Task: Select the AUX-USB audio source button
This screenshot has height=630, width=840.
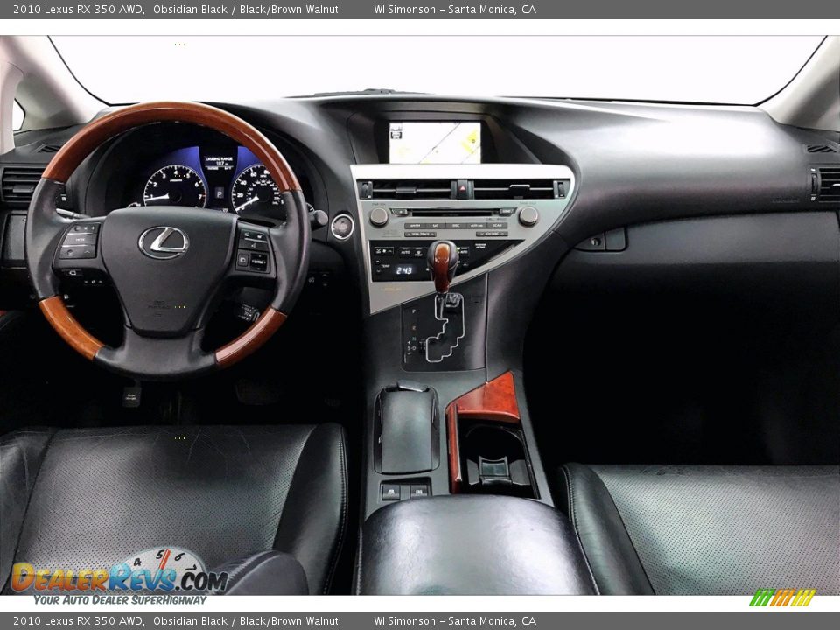Action: pos(476,226)
